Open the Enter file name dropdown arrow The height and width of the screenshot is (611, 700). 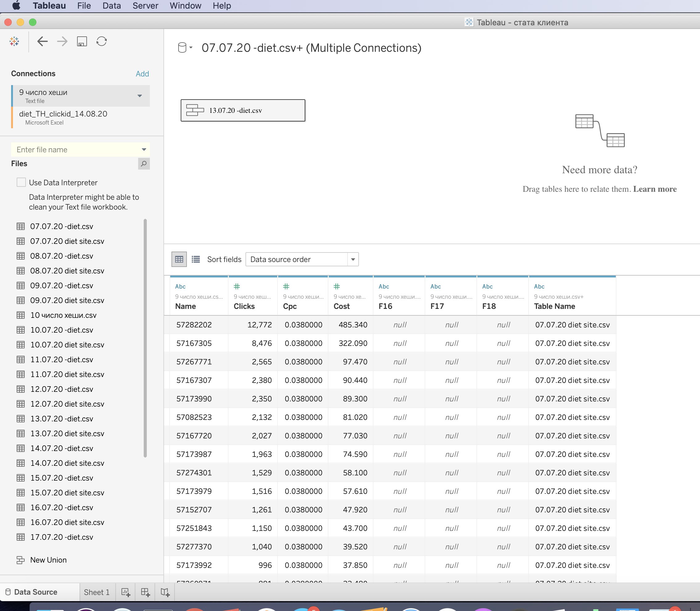144,150
